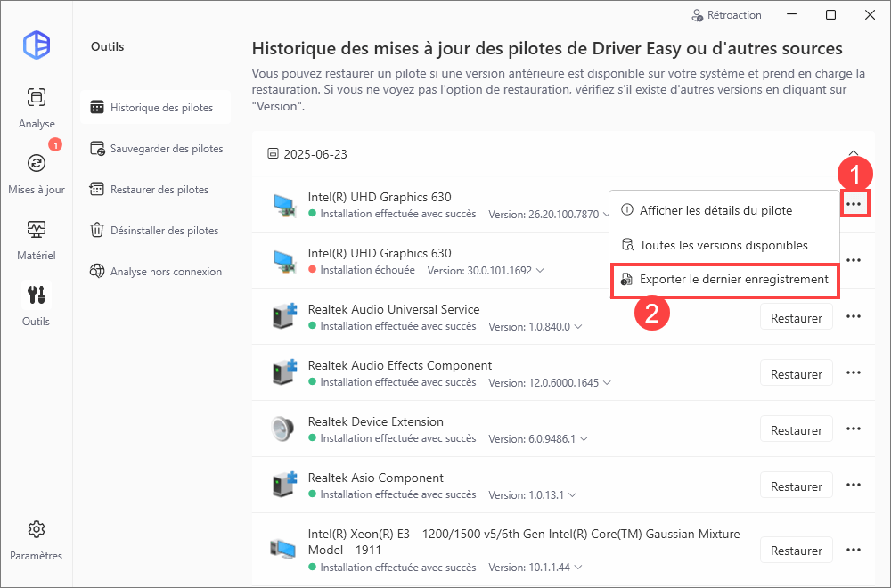Select Analyse hors connexion
This screenshot has height=588, width=891.
156,271
